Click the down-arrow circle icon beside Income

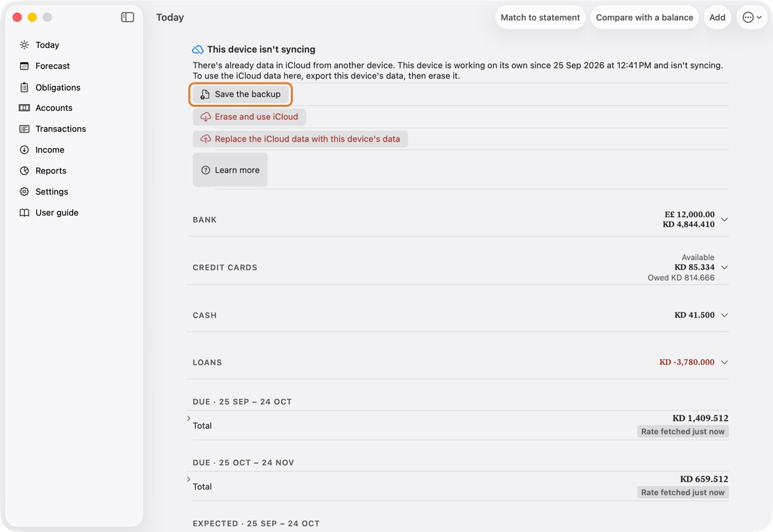[x=24, y=150]
